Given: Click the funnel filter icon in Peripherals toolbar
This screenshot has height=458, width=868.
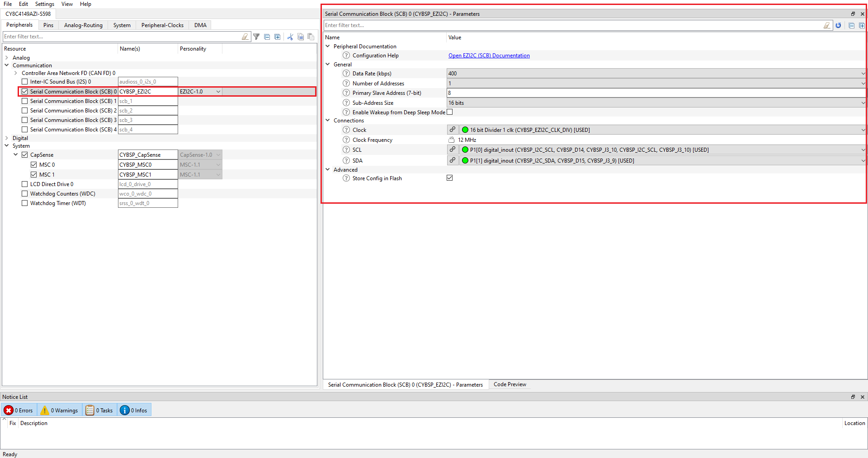Looking at the screenshot, I should [x=256, y=37].
